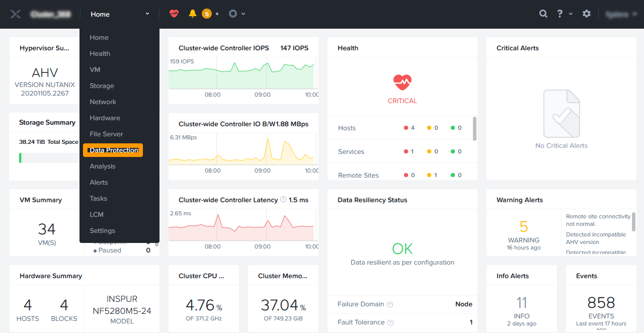Screen dimensions: 644x333
Task: Open the search magnifier icon
Action: coord(543,14)
